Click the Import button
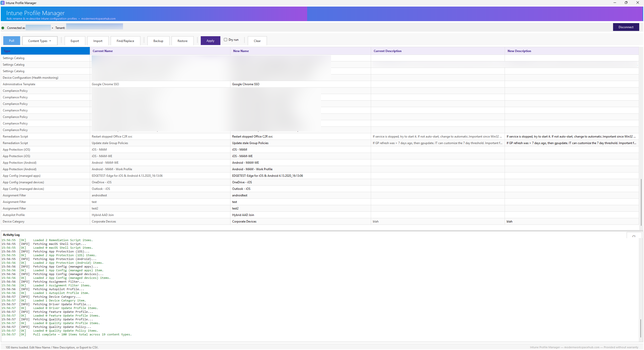 (98, 41)
